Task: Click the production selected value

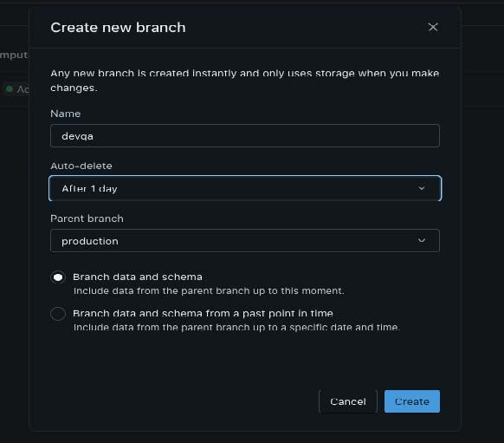Action: point(90,241)
